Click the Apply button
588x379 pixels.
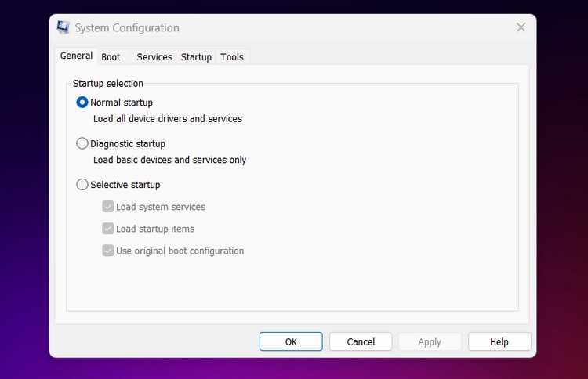pyautogui.click(x=430, y=341)
